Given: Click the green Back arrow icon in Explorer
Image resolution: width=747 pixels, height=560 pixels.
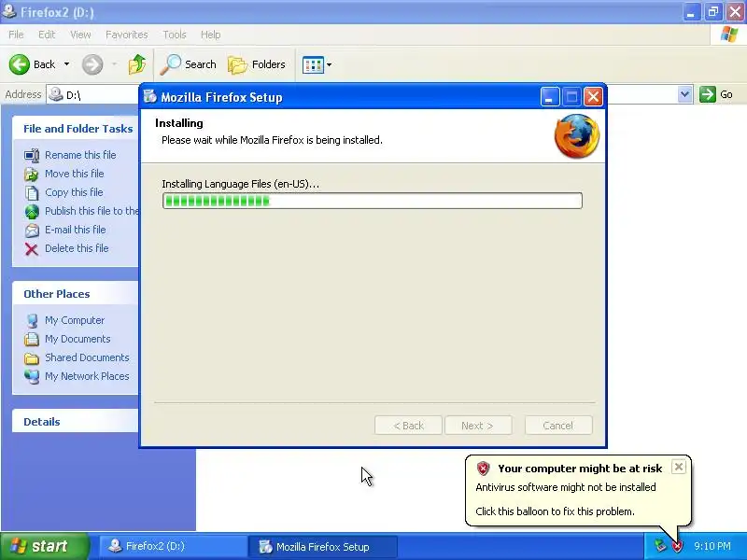Looking at the screenshot, I should pos(19,64).
